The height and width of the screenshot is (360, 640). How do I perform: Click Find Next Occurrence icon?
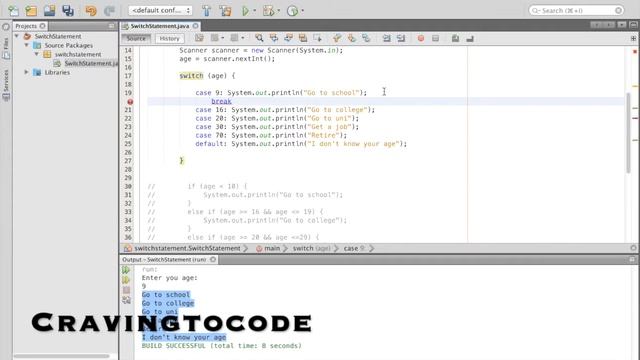tap(288, 38)
